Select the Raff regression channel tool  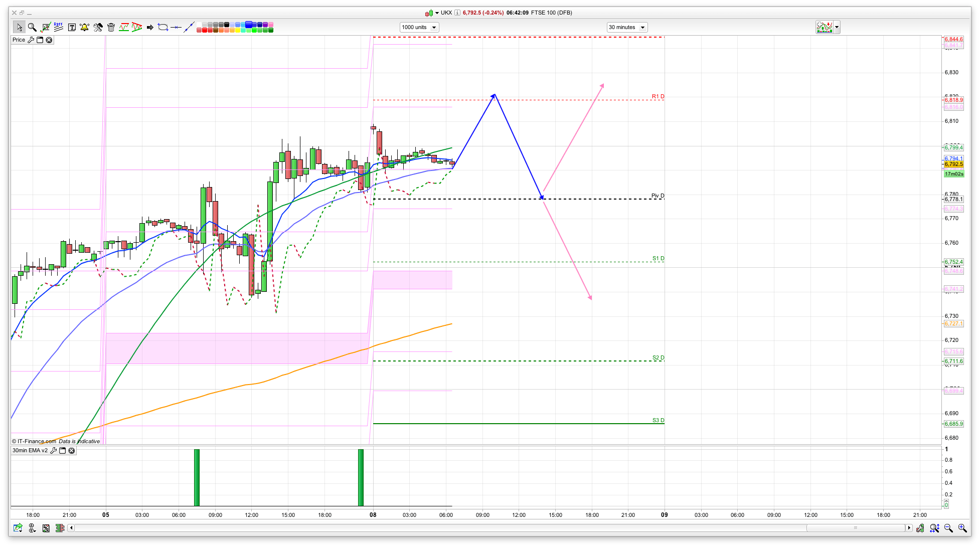(59, 27)
